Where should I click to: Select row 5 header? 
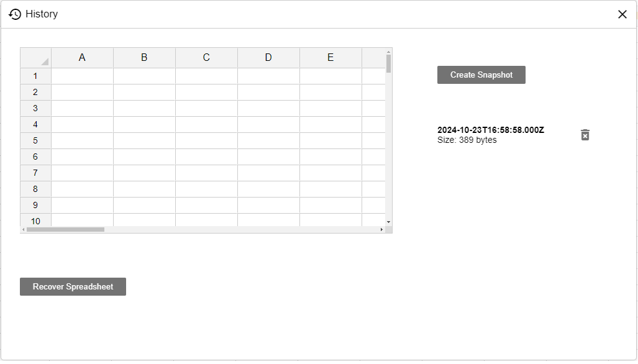[x=35, y=141]
